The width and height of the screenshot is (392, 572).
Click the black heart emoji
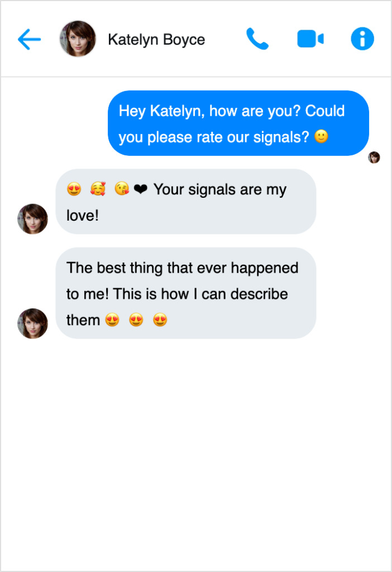(141, 190)
